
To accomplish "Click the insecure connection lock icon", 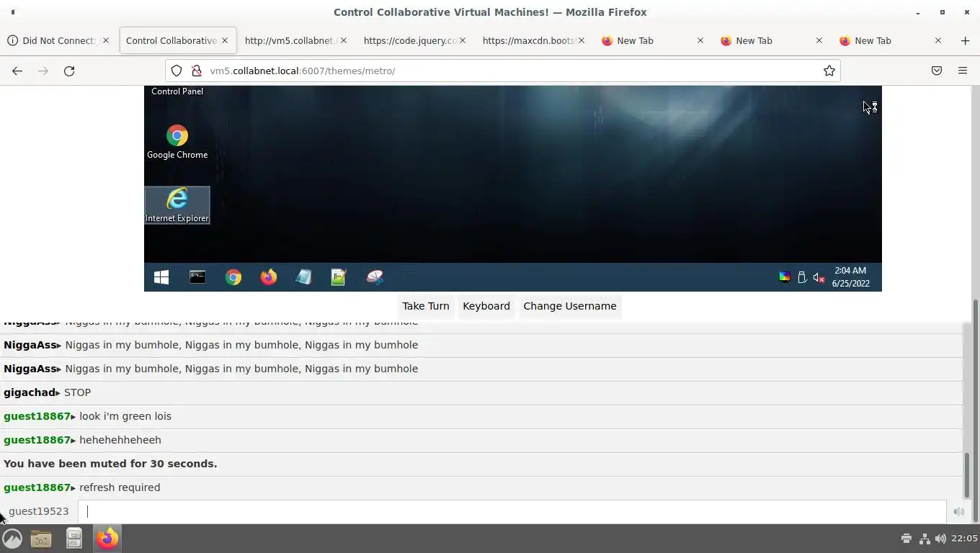I will coord(196,71).
